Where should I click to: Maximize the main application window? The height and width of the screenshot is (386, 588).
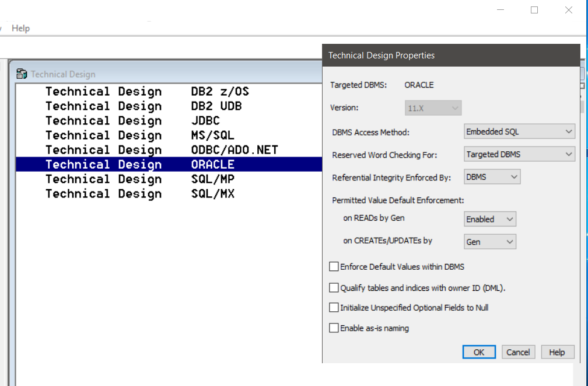point(534,10)
